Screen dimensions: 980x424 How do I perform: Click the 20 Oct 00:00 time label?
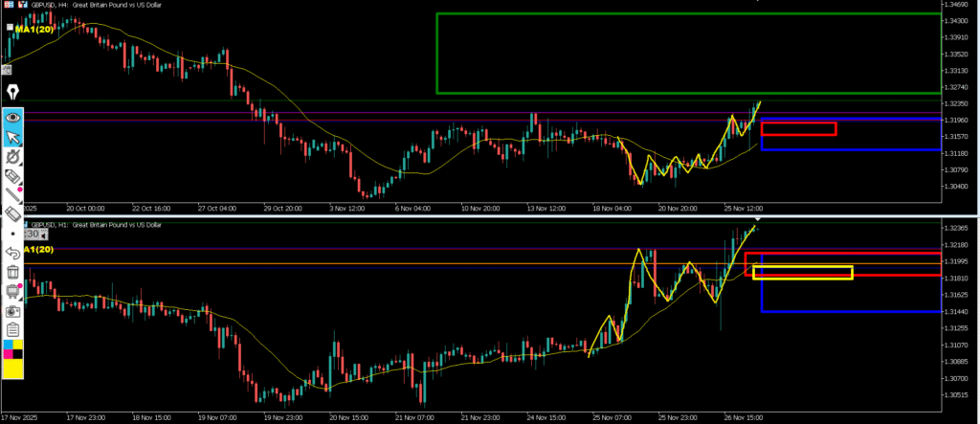pos(85,209)
